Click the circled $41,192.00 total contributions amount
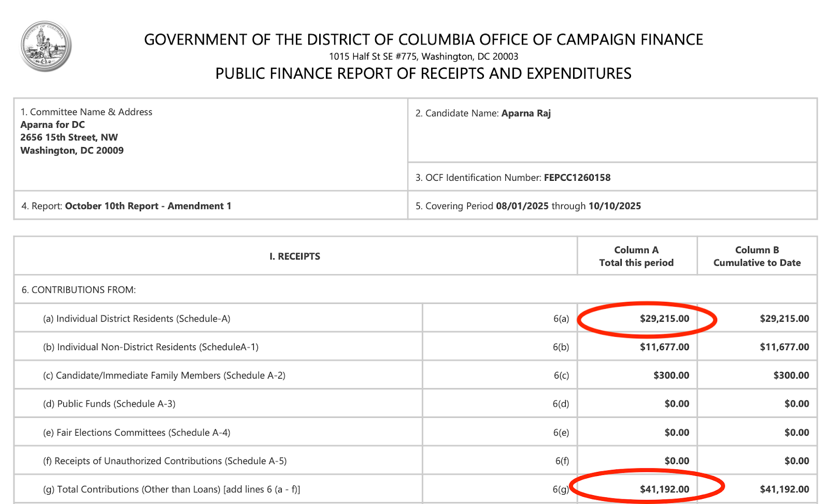 664,489
